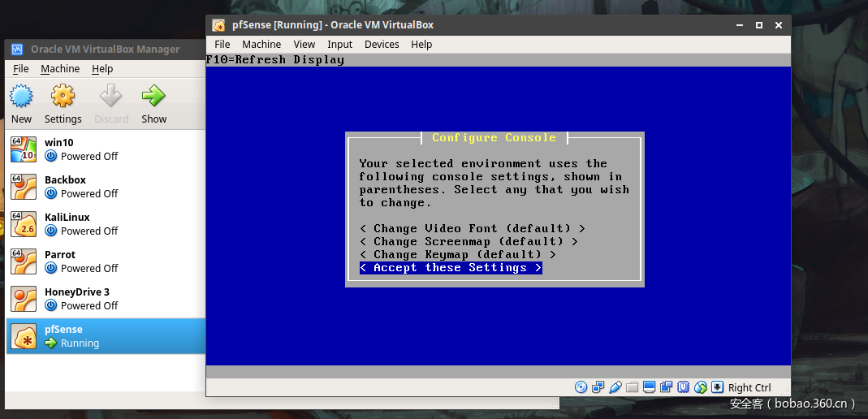
Task: Click the video capture status icon
Action: pyautogui.click(x=667, y=387)
